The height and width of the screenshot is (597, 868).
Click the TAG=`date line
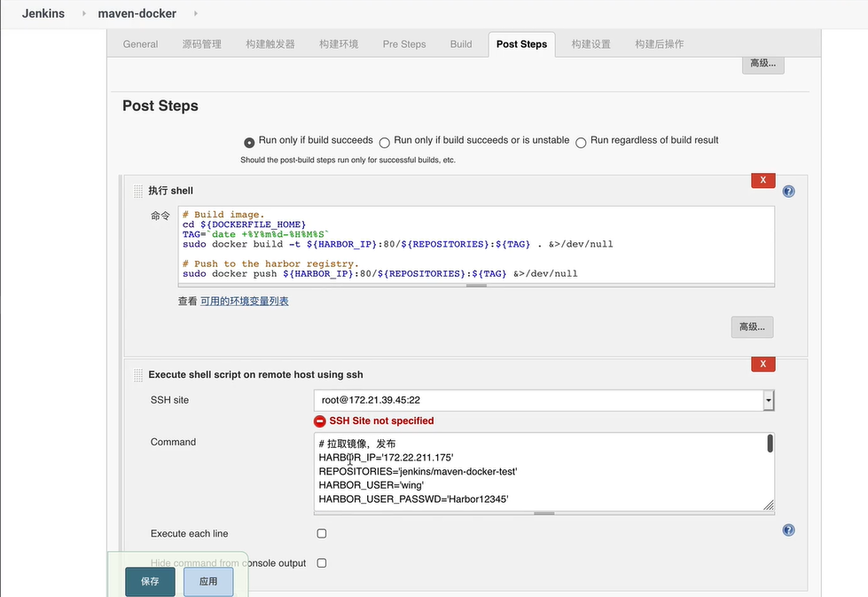[255, 234]
